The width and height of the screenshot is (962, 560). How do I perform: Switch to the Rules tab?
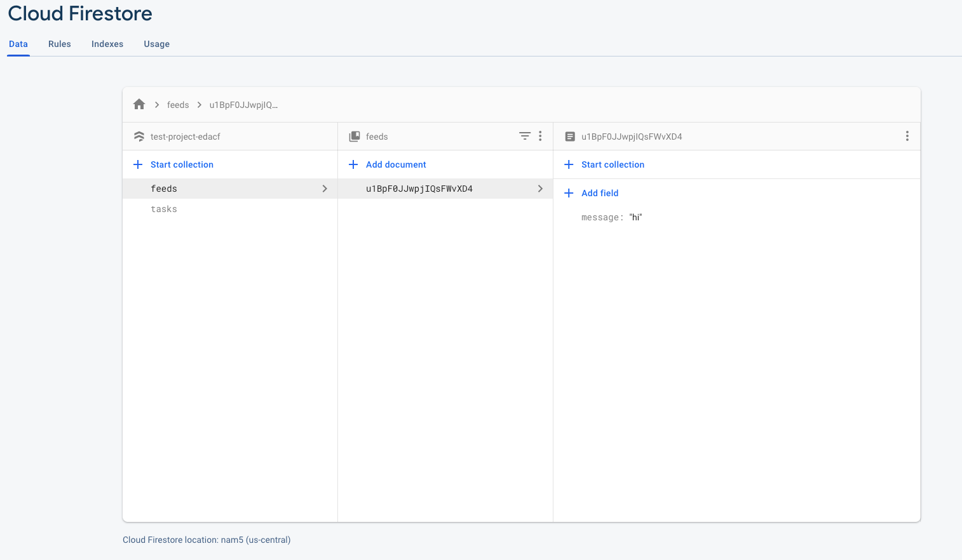click(x=60, y=44)
